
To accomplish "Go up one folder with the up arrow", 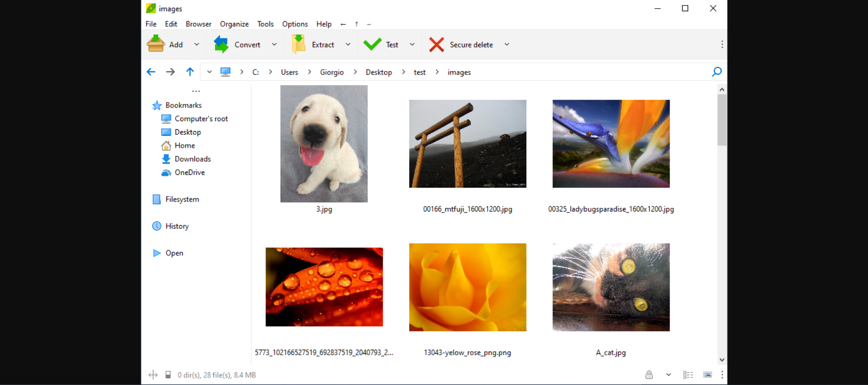I will coord(190,72).
